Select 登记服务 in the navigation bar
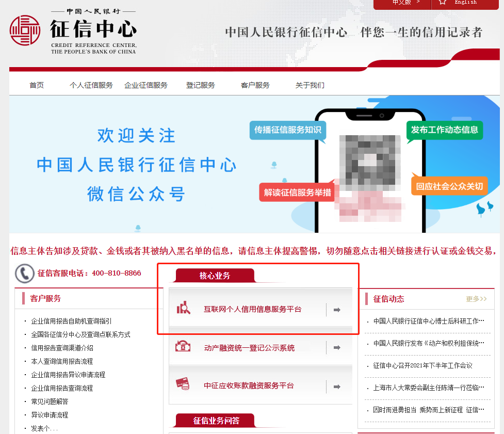504x434 pixels. tap(201, 85)
